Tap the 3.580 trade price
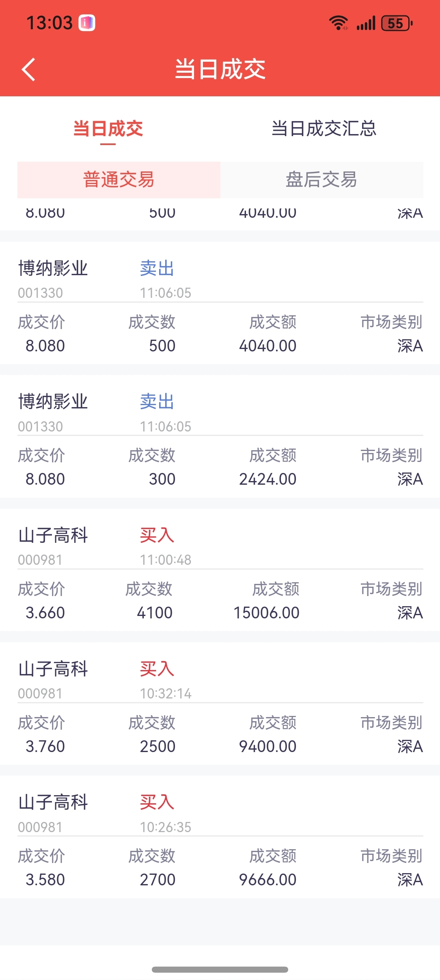The height and width of the screenshot is (980, 440). pos(45,880)
